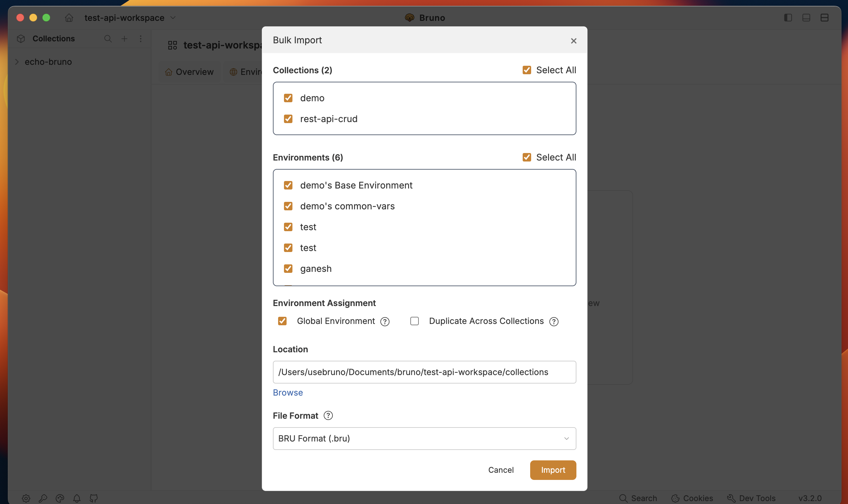
Task: Open the File Format dropdown
Action: pos(424,439)
